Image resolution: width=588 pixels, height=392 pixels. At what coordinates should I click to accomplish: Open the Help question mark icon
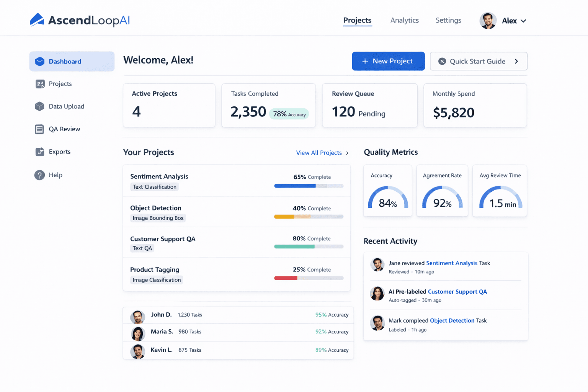pos(40,175)
